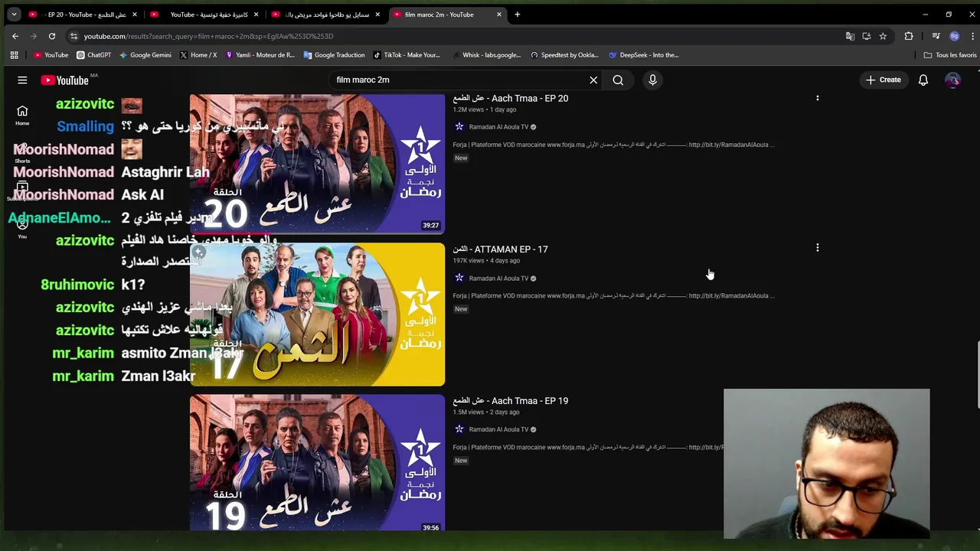Open the Whisk - labs.google bookmark
This screenshot has height=551, width=980.
tap(485, 55)
